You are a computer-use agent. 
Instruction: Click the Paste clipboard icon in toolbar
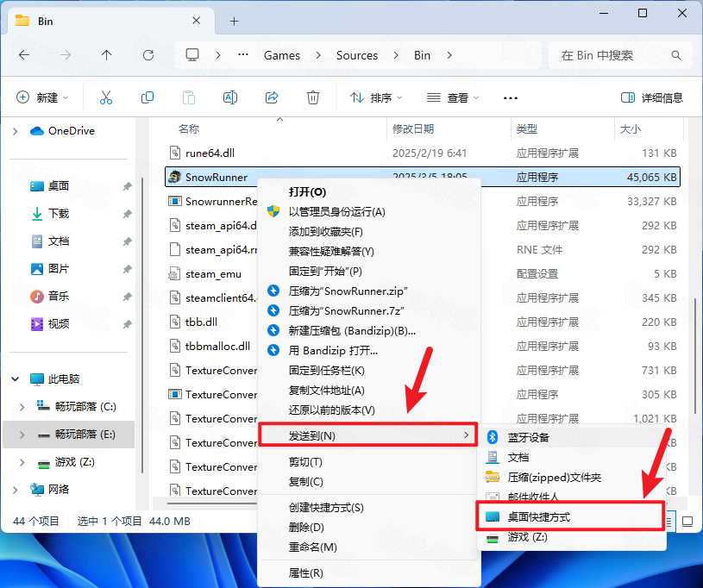(189, 97)
